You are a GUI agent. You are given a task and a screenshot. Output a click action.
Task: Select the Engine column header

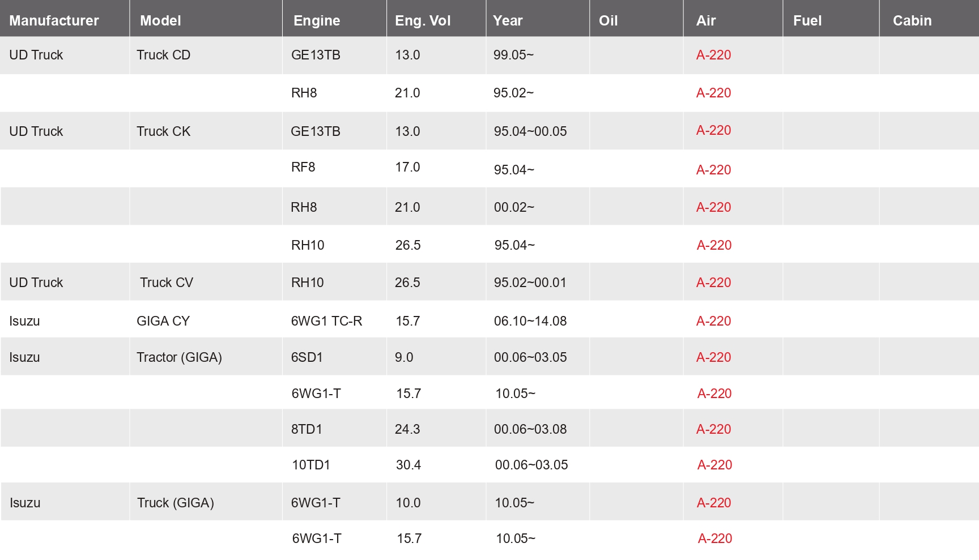(x=317, y=20)
